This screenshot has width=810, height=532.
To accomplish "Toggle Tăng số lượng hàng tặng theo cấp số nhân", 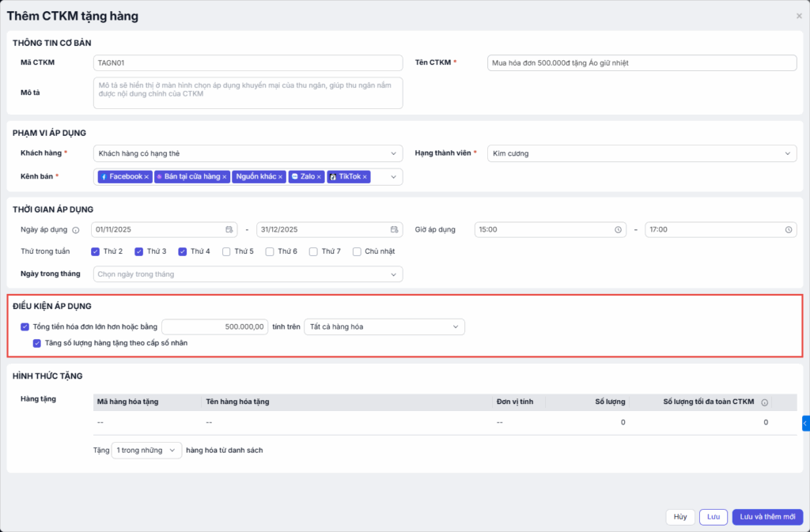I will tap(37, 343).
